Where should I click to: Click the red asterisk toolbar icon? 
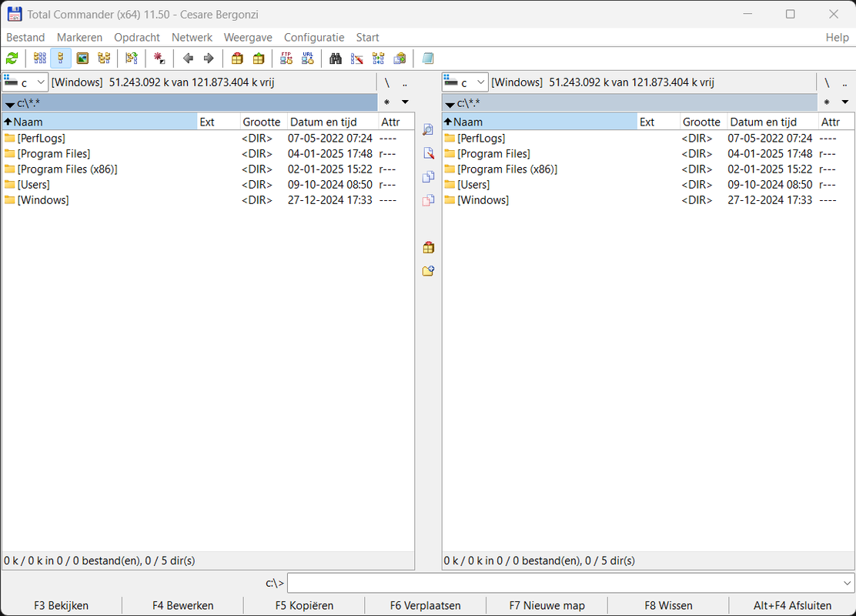(x=159, y=59)
